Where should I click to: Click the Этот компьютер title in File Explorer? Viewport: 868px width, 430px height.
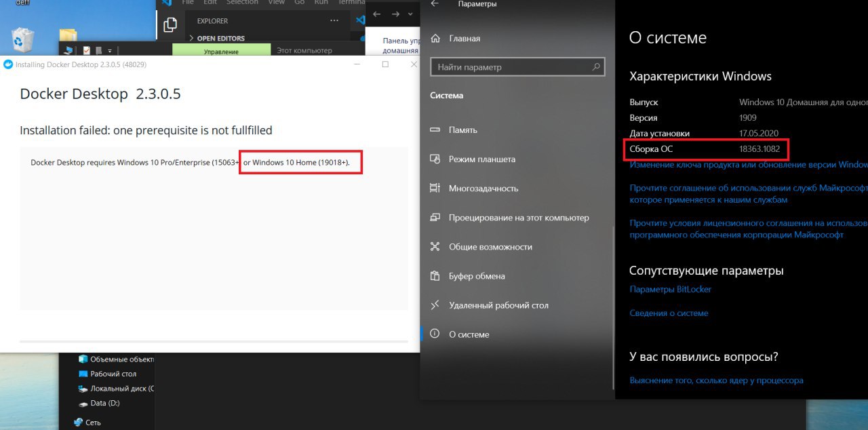304,51
